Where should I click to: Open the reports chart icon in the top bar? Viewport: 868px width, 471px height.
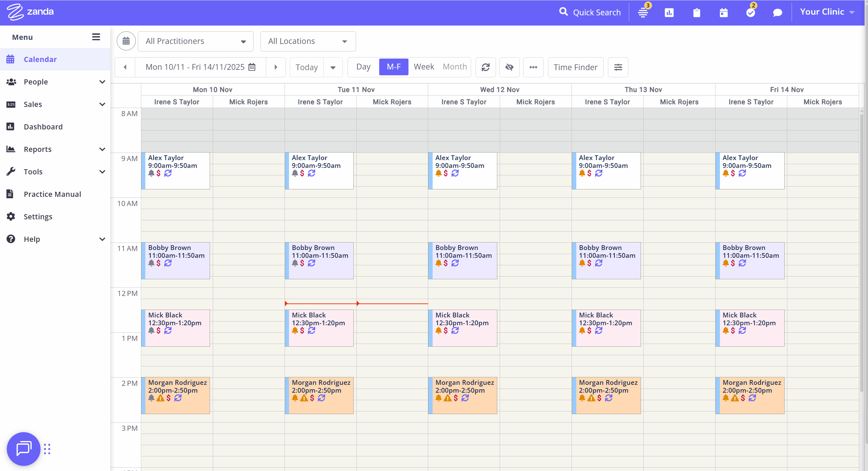669,12
